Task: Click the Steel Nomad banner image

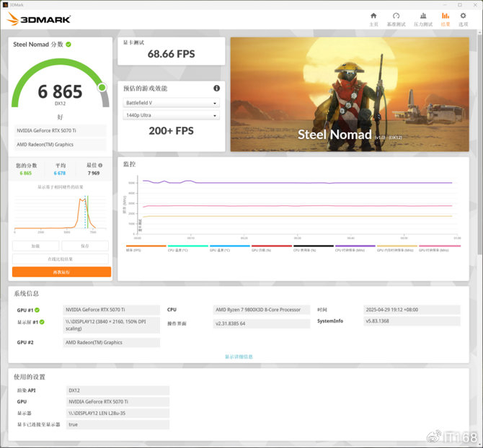Action: [x=350, y=94]
